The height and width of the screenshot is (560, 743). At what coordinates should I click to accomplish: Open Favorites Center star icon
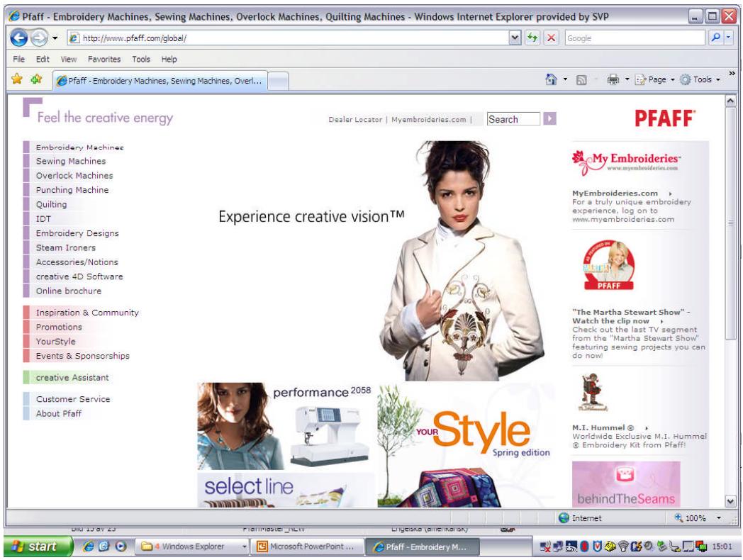17,79
